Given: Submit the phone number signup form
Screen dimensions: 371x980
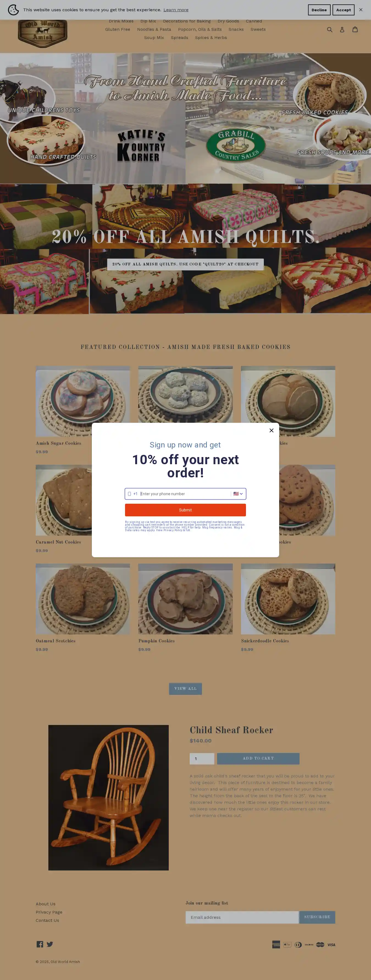Looking at the screenshot, I should pyautogui.click(x=185, y=510).
